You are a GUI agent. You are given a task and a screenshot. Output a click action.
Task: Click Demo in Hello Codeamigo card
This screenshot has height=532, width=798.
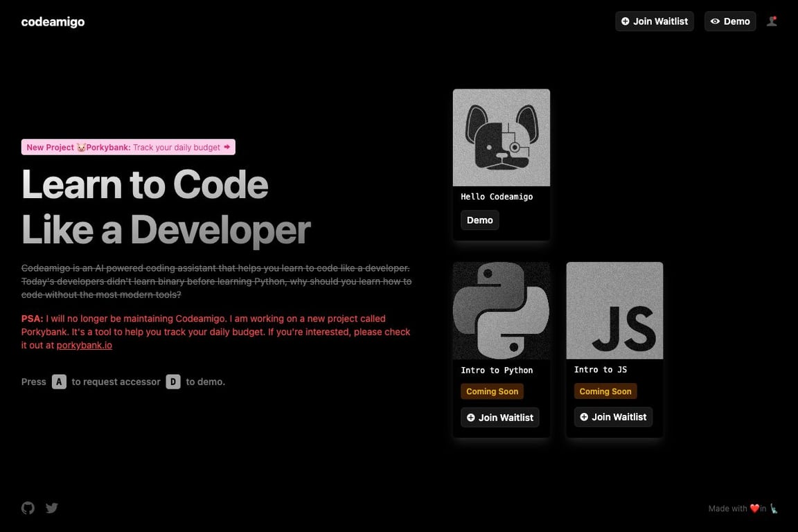coord(479,220)
